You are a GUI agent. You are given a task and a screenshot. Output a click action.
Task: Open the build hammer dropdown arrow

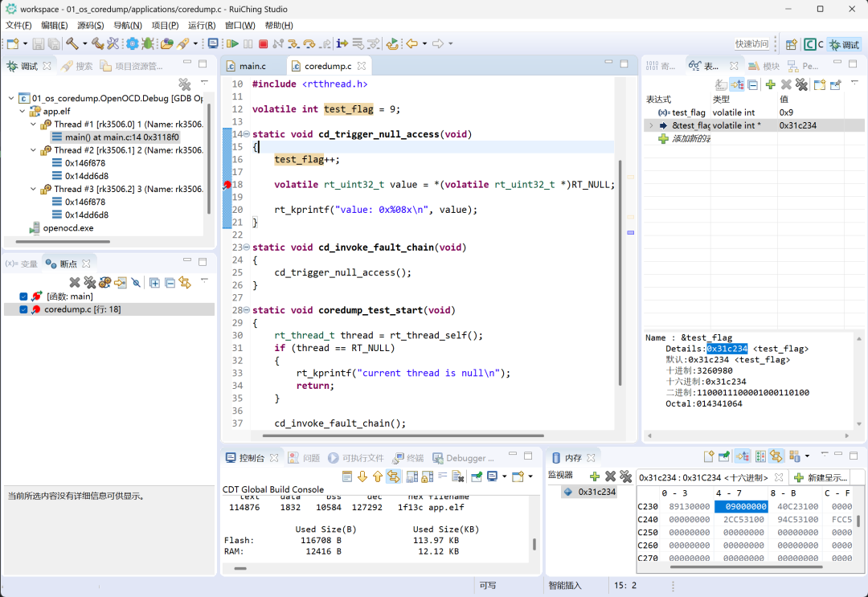(x=84, y=44)
